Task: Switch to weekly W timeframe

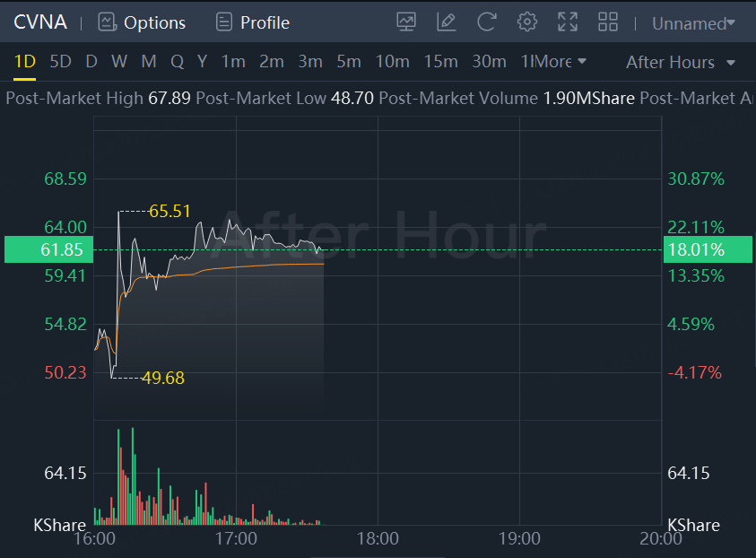Action: pyautogui.click(x=119, y=62)
